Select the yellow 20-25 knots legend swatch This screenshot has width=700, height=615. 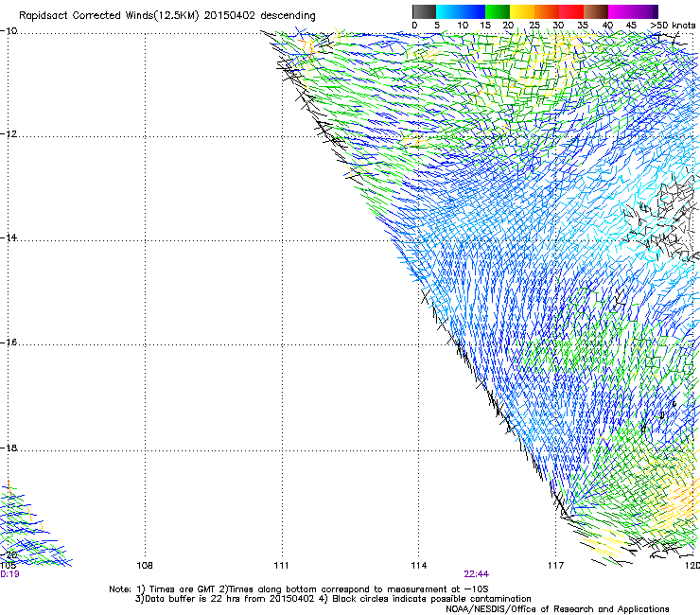pos(522,11)
